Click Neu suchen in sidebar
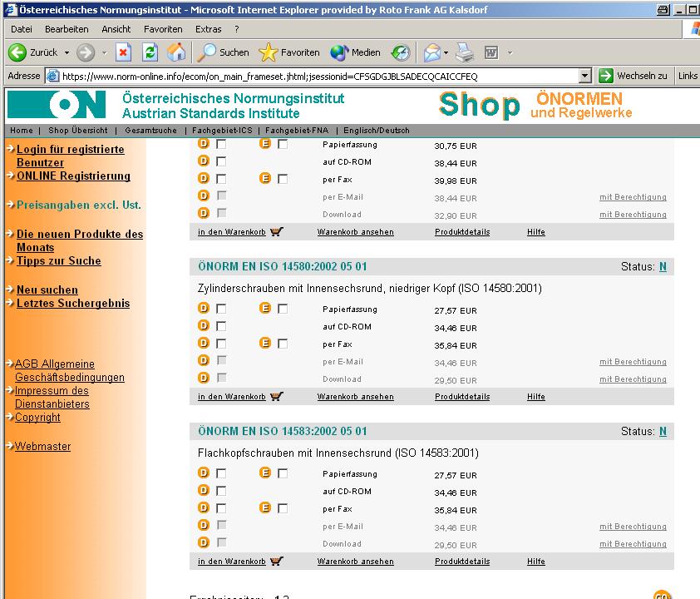This screenshot has height=599, width=700. [47, 290]
